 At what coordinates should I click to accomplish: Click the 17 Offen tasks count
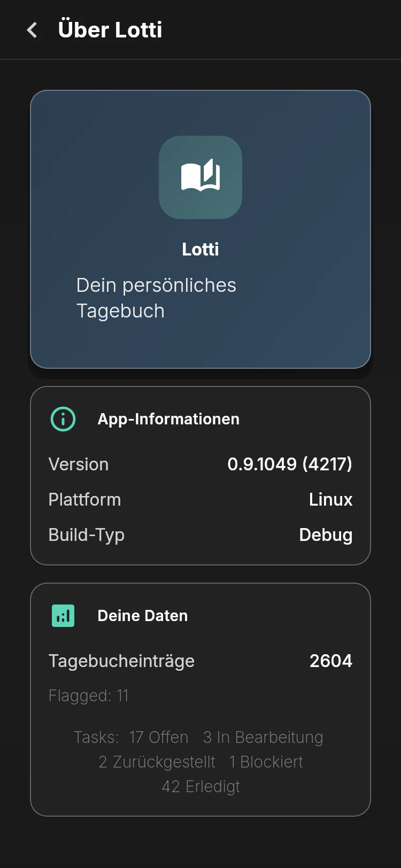coord(159,737)
